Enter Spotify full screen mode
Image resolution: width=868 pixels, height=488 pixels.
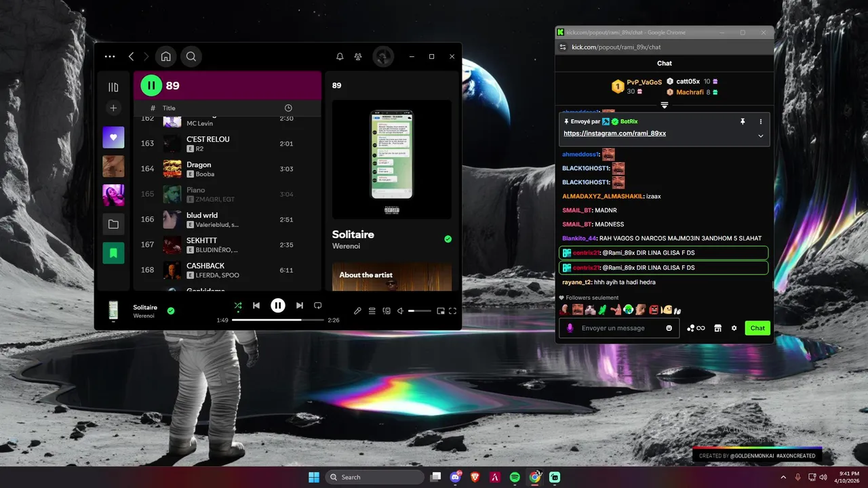[x=452, y=311]
